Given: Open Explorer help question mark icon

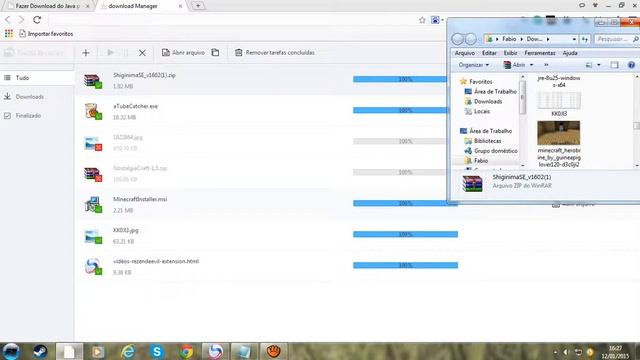Looking at the screenshot, I should [x=631, y=65].
